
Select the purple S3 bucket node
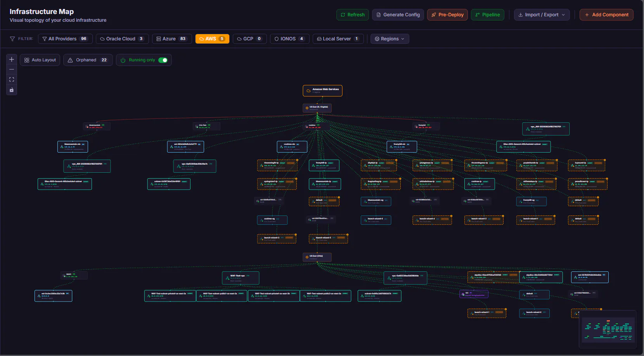(x=474, y=294)
